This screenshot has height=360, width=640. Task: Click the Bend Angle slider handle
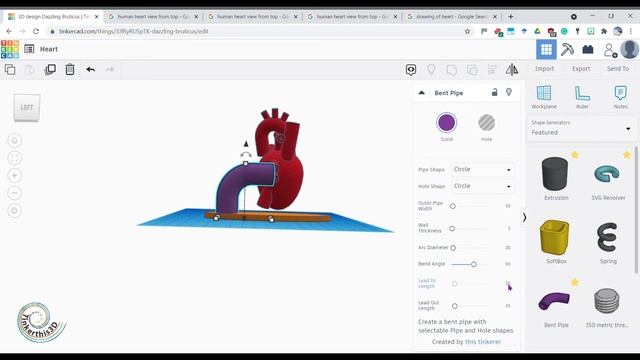tap(473, 264)
